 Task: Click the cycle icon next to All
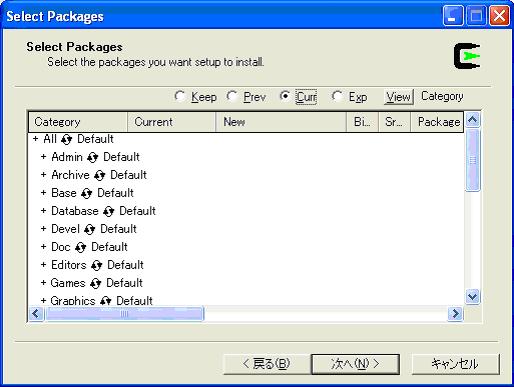pos(66,139)
